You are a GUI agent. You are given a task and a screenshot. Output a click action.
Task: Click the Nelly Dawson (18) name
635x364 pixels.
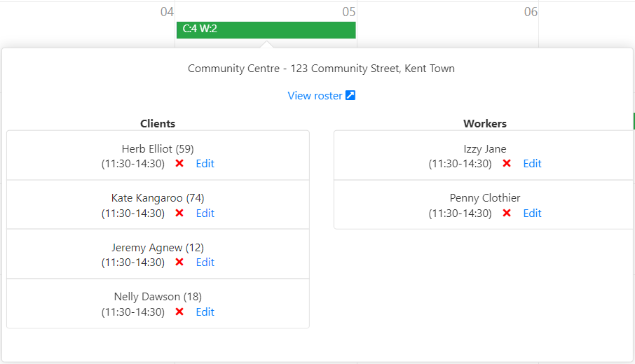click(x=158, y=297)
